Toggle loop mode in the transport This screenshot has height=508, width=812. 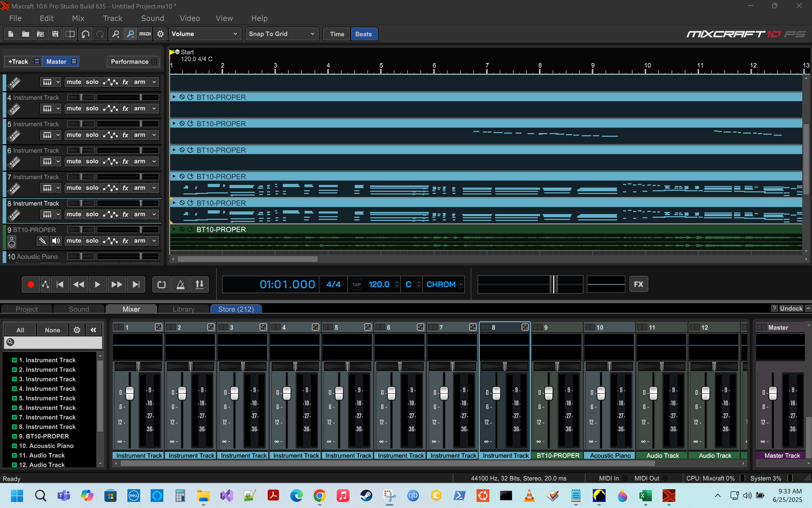pyautogui.click(x=162, y=285)
